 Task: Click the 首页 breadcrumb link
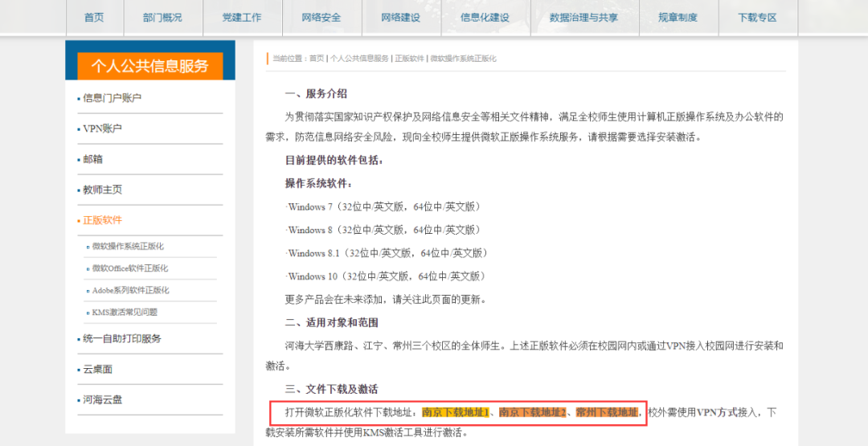[x=317, y=58]
